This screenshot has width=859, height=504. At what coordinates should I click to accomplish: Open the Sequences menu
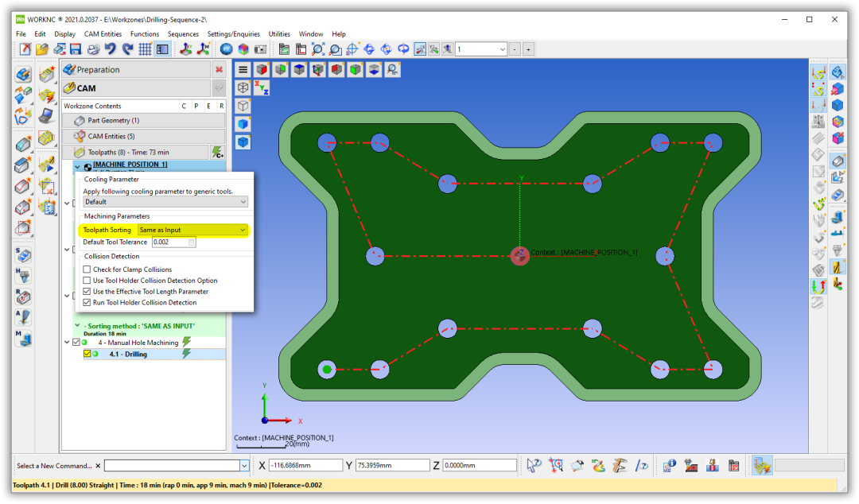[x=183, y=34]
